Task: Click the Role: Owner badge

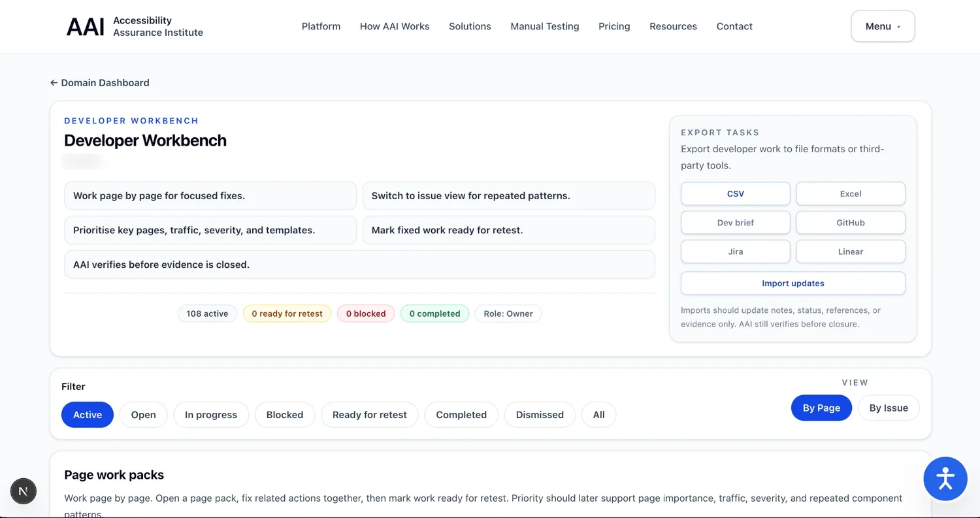Action: [x=508, y=314]
